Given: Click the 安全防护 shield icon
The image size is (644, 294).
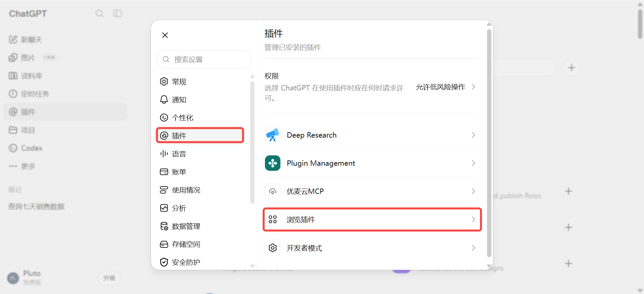Looking at the screenshot, I should coord(164,262).
